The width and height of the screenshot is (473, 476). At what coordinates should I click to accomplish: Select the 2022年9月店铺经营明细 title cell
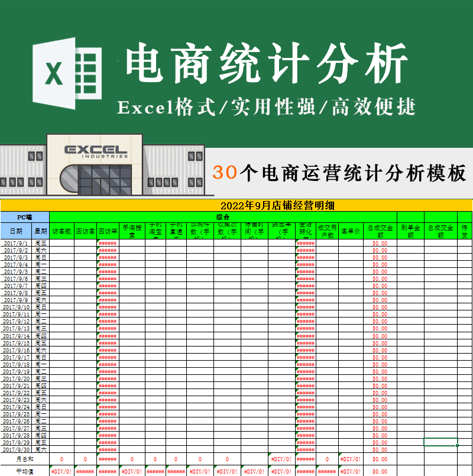237,206
